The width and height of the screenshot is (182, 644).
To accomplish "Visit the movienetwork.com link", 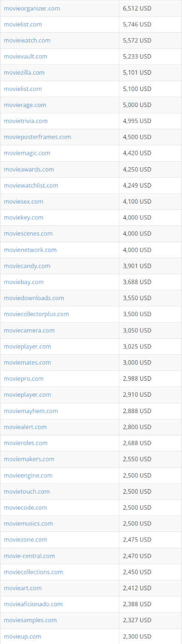I will tap(30, 250).
